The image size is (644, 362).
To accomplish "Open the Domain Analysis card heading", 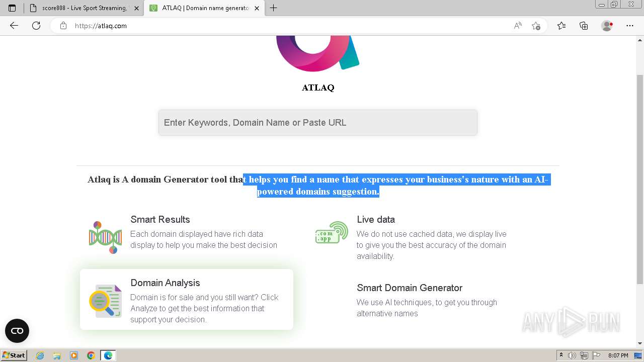I will click(x=165, y=283).
